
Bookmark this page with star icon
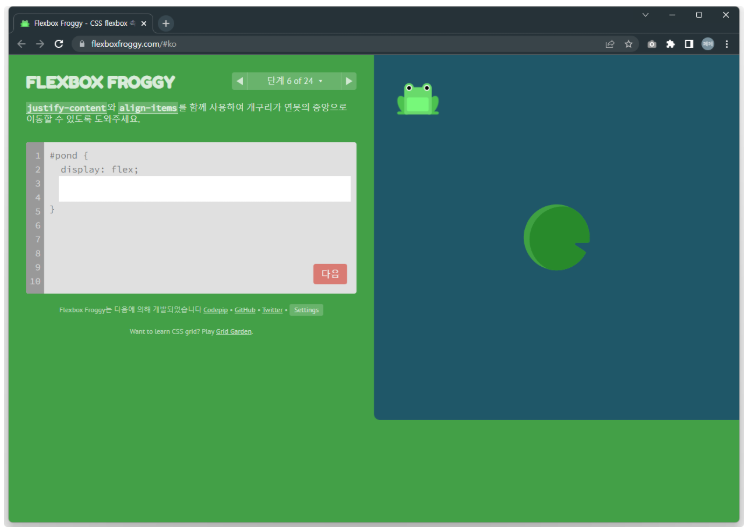click(628, 44)
